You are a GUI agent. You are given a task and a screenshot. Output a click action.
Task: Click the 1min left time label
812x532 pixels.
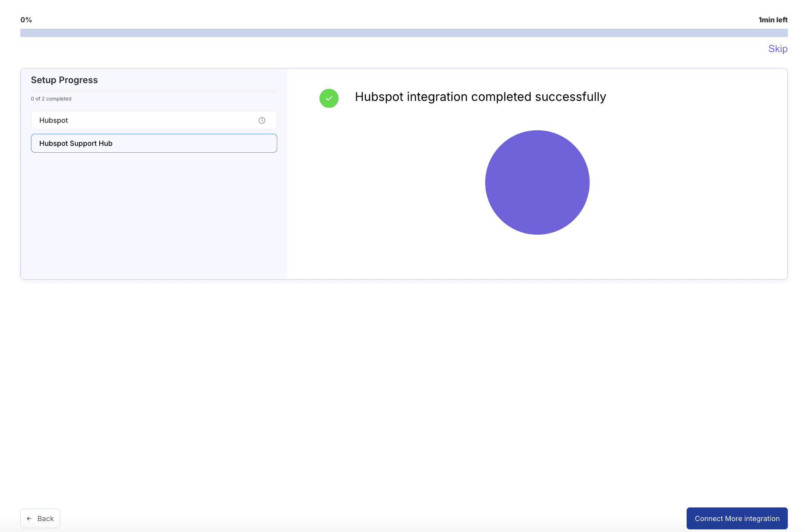(773, 20)
